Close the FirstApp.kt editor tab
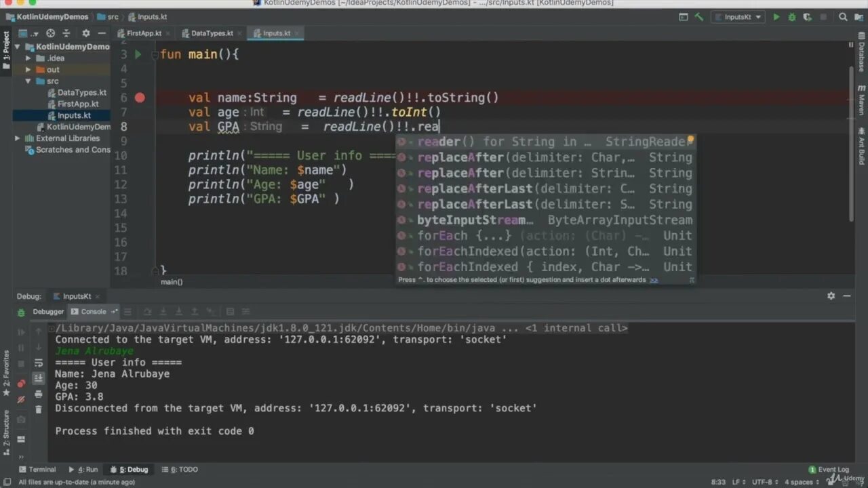 click(169, 33)
